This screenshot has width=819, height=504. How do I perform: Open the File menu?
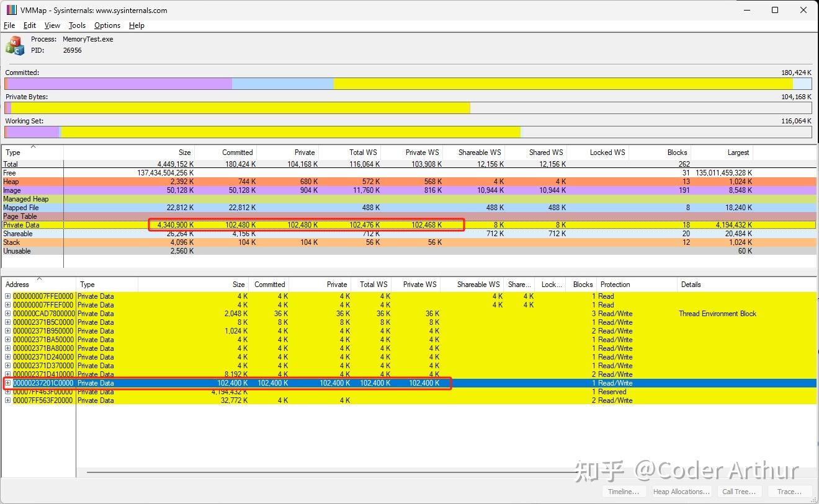pyautogui.click(x=9, y=25)
